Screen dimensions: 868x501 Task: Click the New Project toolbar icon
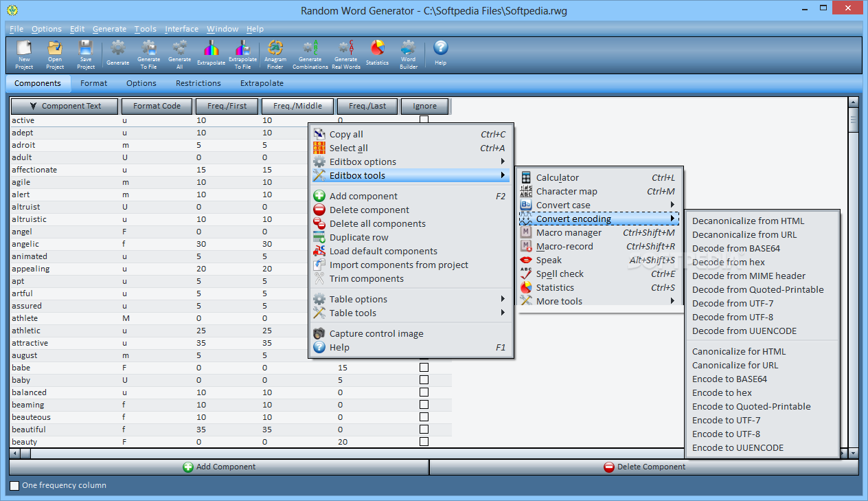click(24, 54)
